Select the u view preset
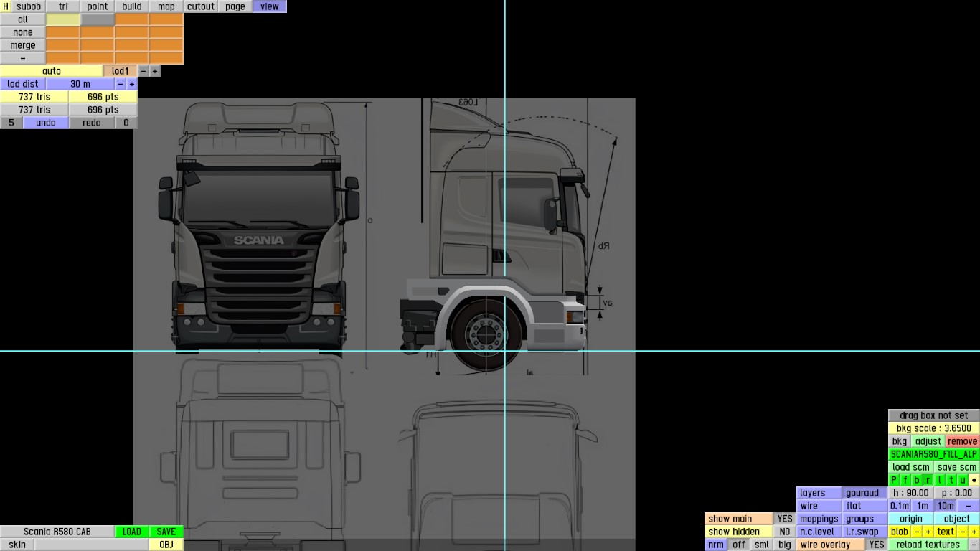This screenshot has height=551, width=980. tap(963, 480)
